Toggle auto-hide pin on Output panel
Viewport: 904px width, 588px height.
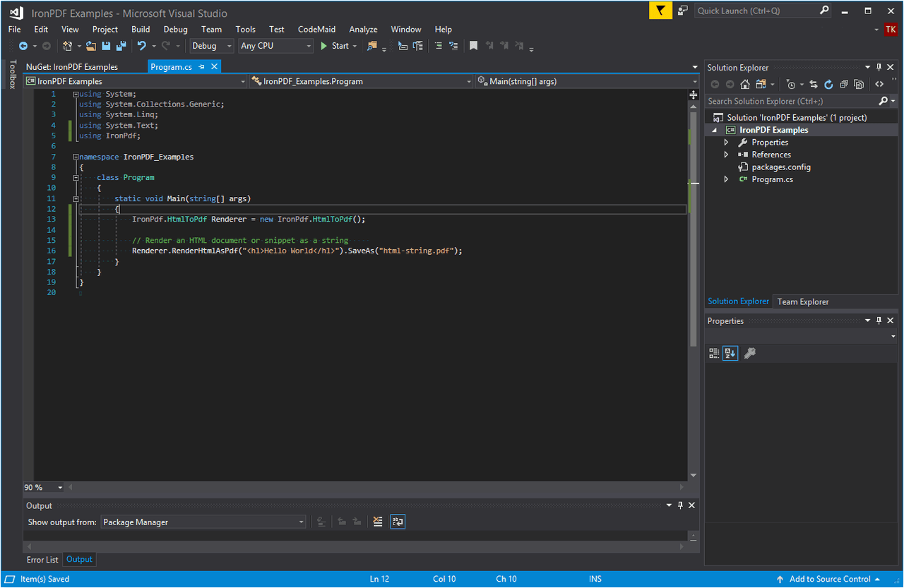click(680, 505)
